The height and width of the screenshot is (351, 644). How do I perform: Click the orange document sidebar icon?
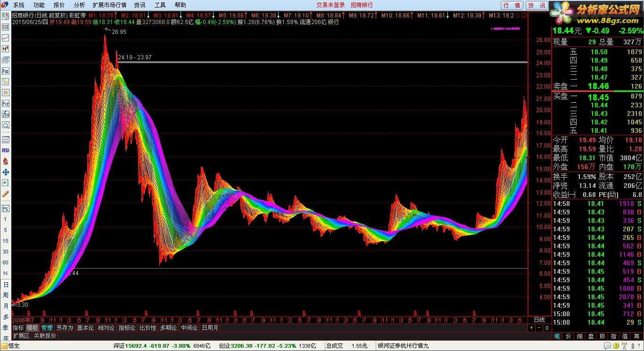click(x=6, y=92)
